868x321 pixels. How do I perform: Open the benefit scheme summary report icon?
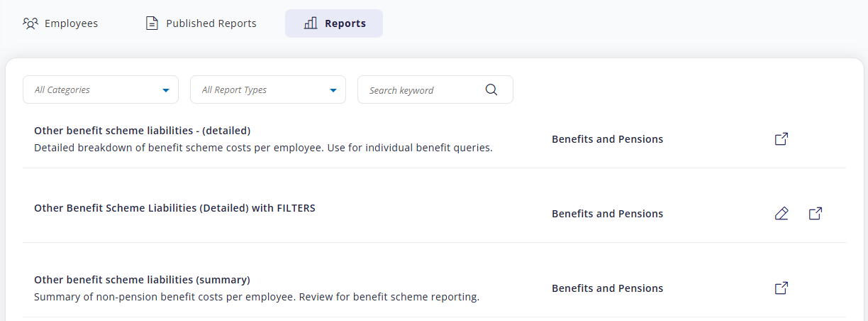pos(781,288)
